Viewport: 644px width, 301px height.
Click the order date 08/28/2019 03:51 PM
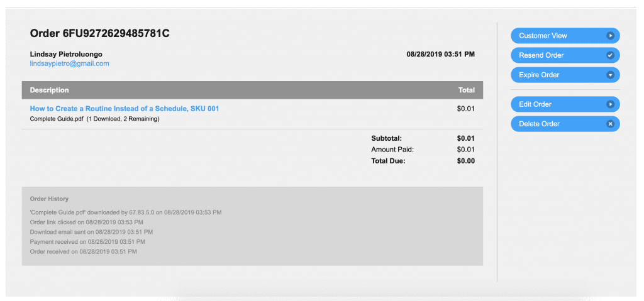coord(440,54)
